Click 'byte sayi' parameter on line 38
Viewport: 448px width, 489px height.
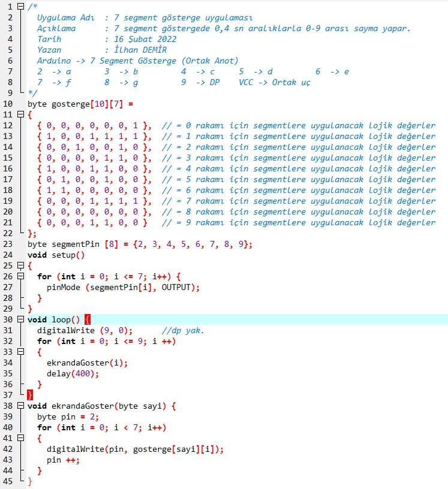pos(140,406)
